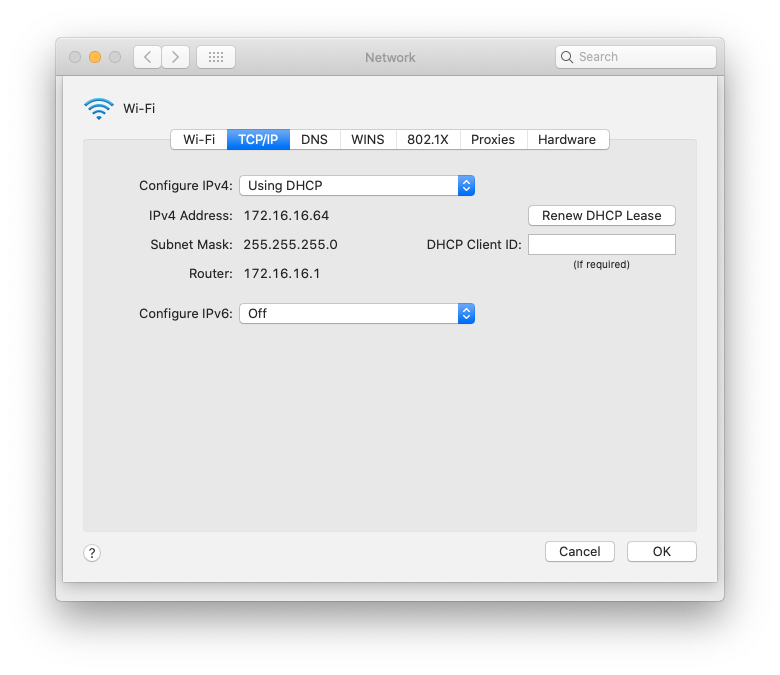Go forward with the right chevron button
This screenshot has height=675, width=780.
click(175, 57)
